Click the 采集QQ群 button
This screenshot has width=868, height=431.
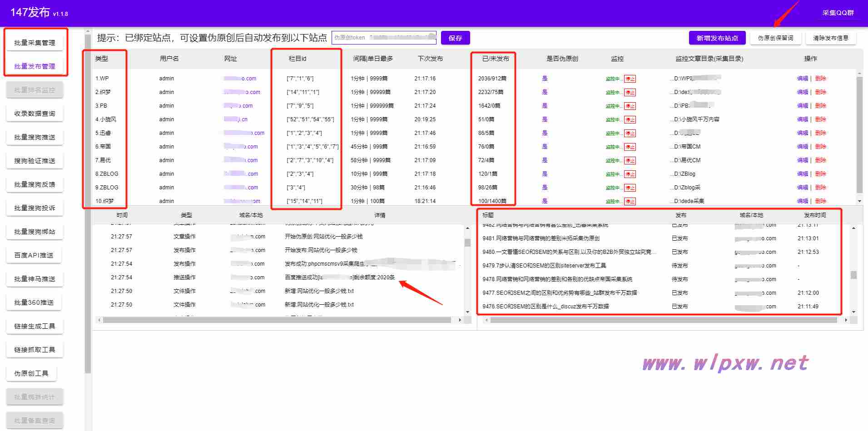point(838,13)
